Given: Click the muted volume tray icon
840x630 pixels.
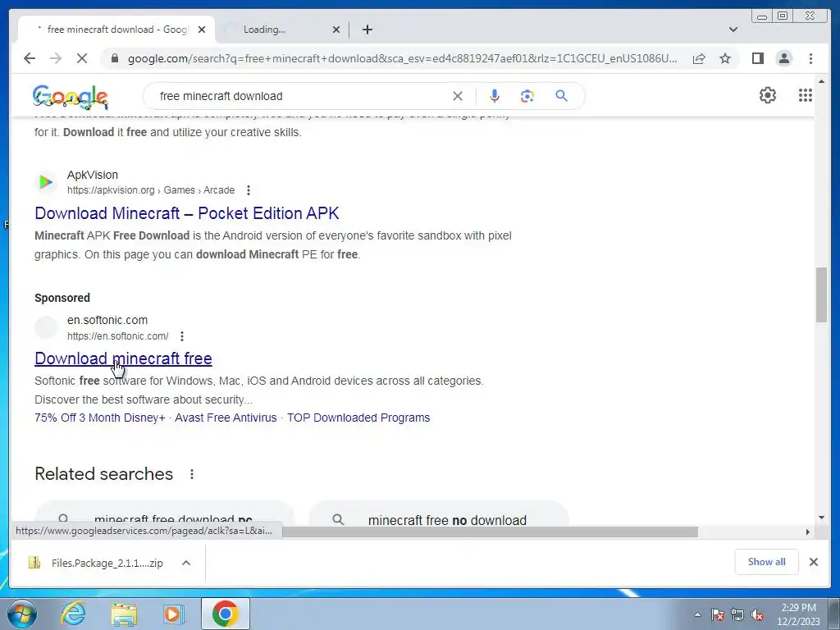Looking at the screenshot, I should pyautogui.click(x=757, y=614).
